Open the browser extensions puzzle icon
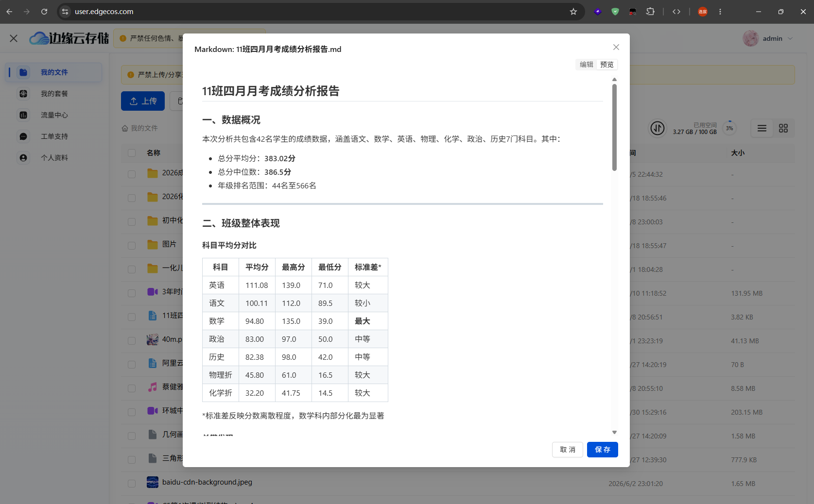Image resolution: width=814 pixels, height=504 pixels. (650, 12)
